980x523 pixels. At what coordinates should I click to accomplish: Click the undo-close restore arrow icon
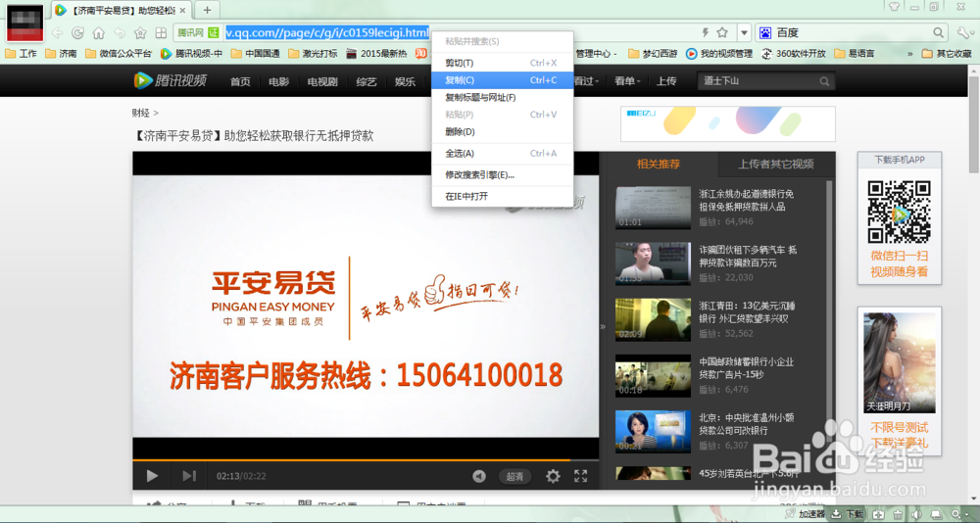tap(120, 32)
